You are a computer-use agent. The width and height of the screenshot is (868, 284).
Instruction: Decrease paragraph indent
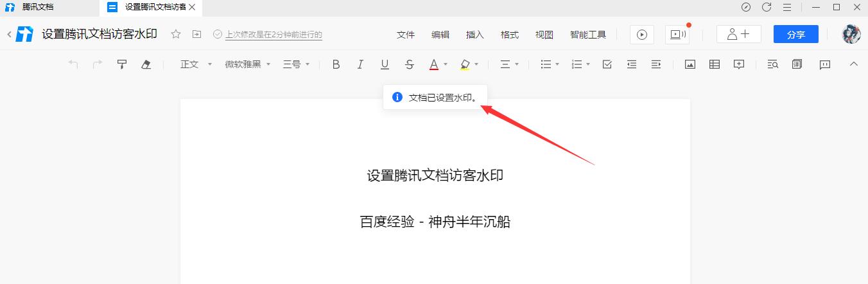tap(632, 64)
